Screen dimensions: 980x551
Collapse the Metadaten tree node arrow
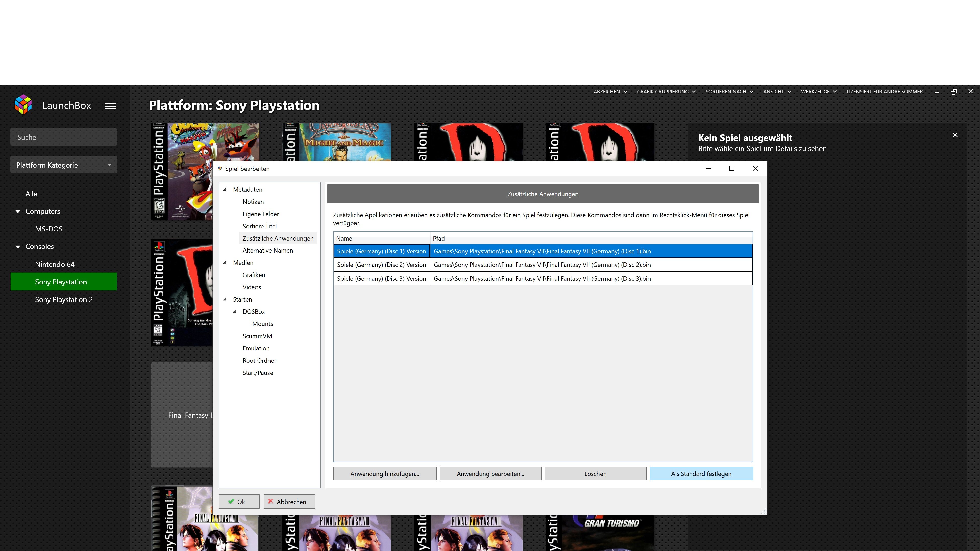pos(225,189)
